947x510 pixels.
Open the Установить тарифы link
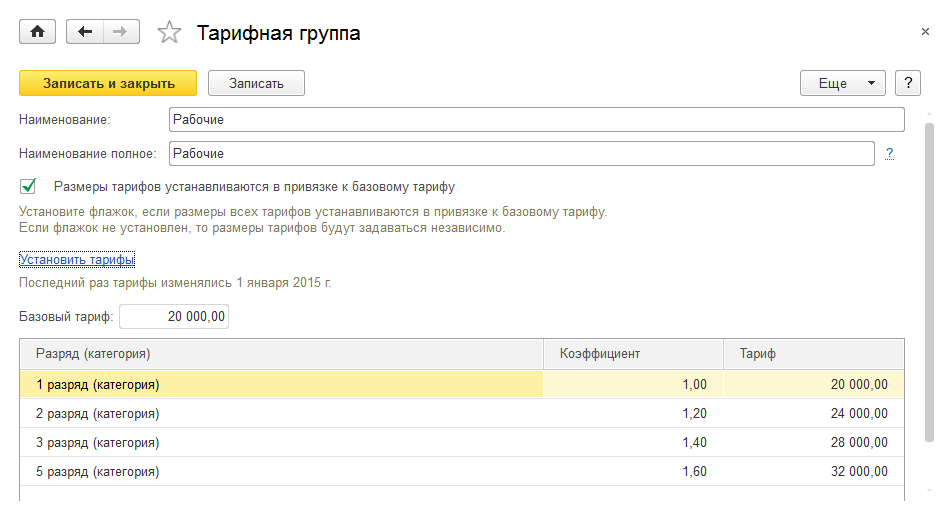[77, 260]
